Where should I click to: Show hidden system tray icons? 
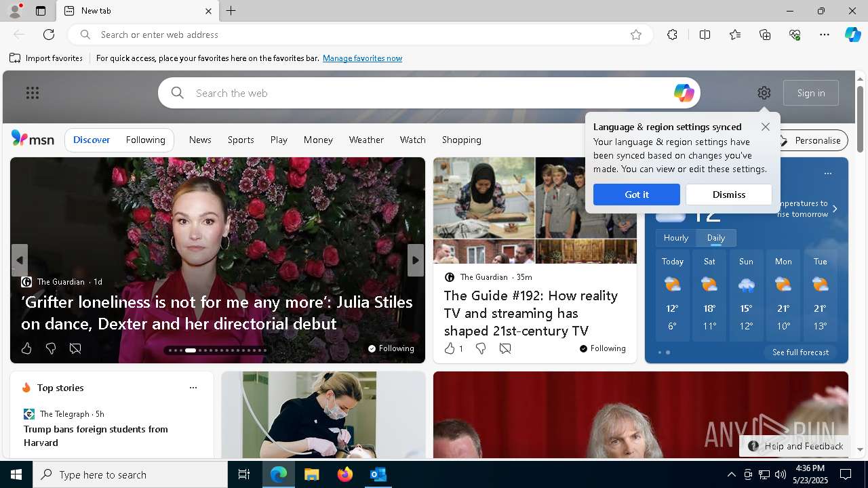pyautogui.click(x=731, y=474)
